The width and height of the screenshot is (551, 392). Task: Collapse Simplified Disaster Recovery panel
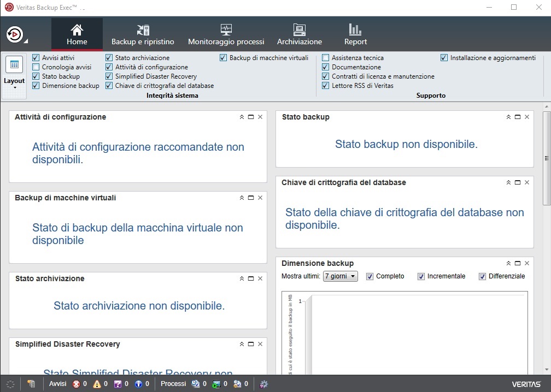(x=242, y=344)
